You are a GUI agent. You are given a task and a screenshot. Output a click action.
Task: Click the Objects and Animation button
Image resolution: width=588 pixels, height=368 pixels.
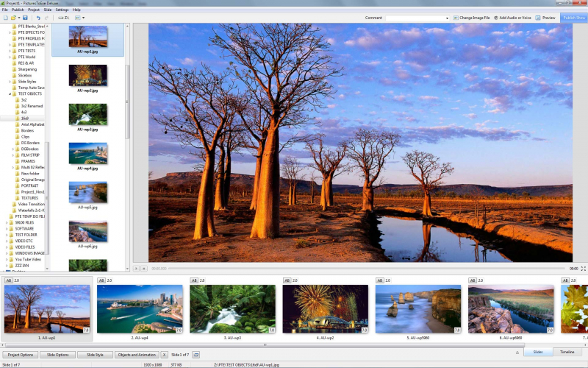tap(137, 355)
